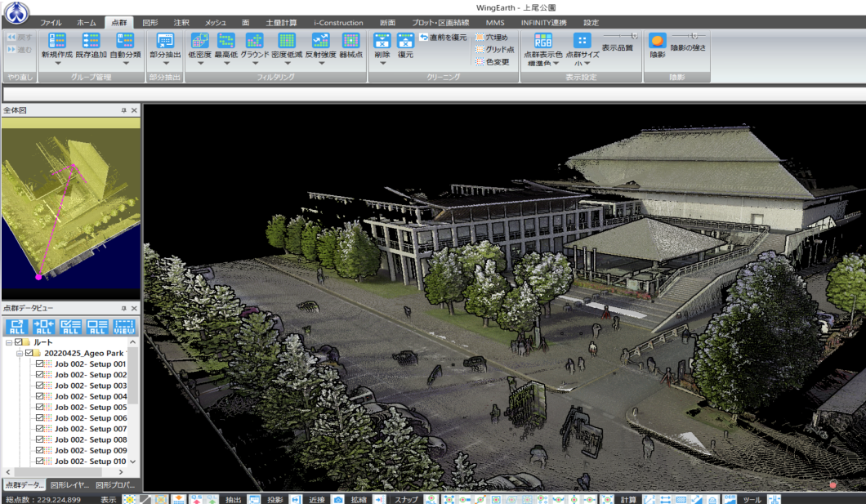Collapse the 20220425_Ageo Park tree node

[18, 353]
